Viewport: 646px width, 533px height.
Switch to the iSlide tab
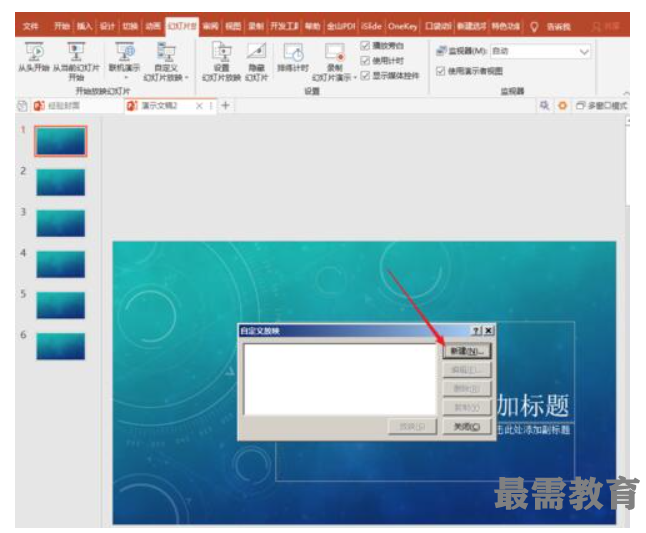[x=371, y=26]
